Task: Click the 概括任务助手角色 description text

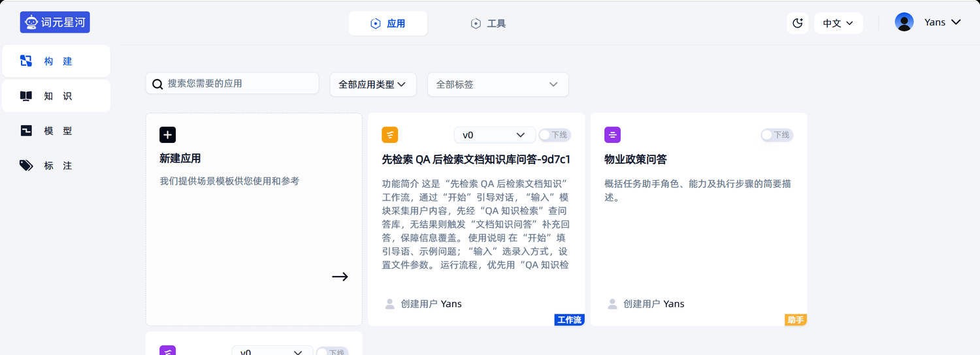Action: (x=698, y=191)
